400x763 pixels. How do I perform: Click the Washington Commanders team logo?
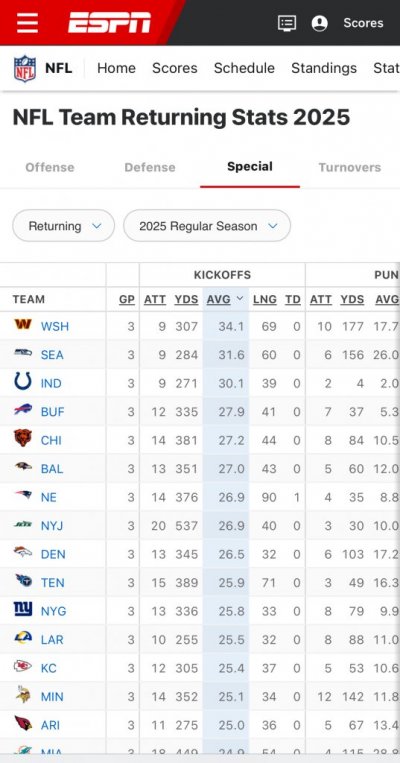tap(23, 325)
